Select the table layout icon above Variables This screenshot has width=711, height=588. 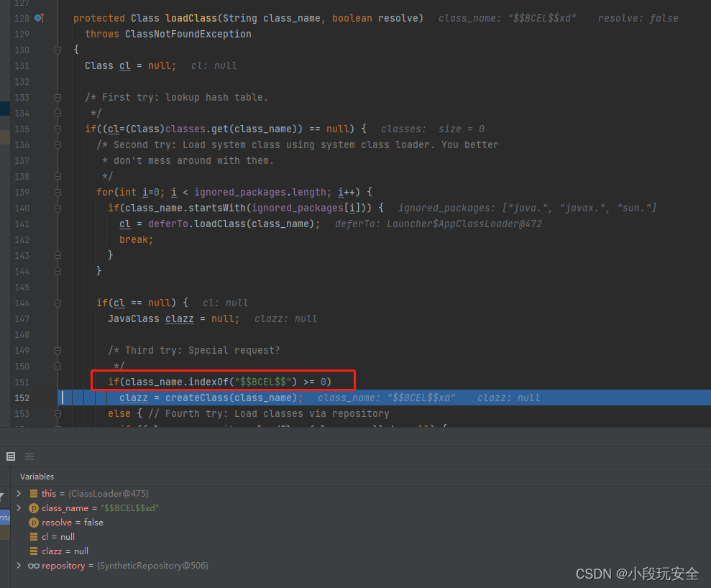tap(11, 456)
